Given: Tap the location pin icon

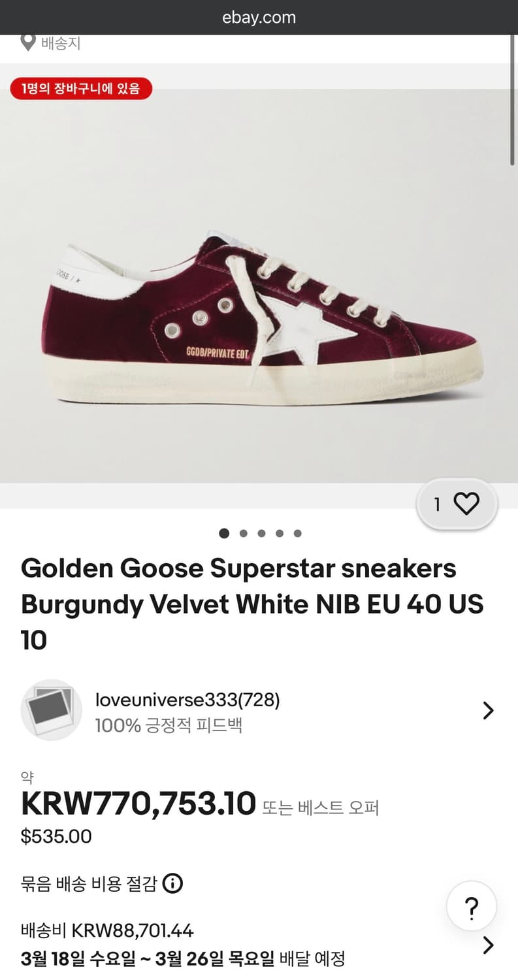Looking at the screenshot, I should coord(28,43).
